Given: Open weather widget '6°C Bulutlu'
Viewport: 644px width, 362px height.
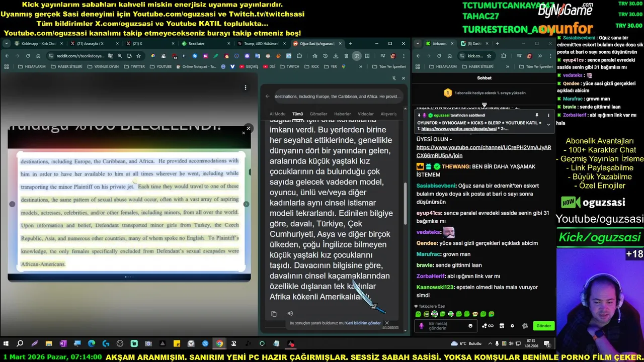Looking at the screenshot, I should tap(466, 344).
